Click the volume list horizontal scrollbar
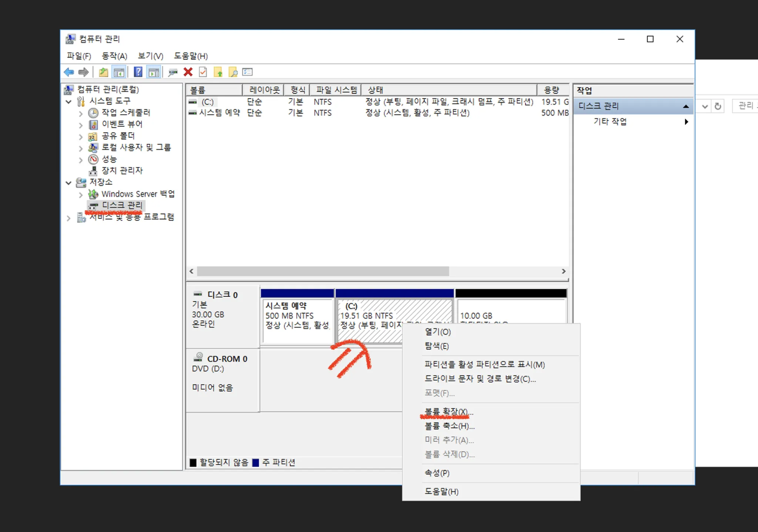This screenshot has height=532, width=758. [x=323, y=271]
